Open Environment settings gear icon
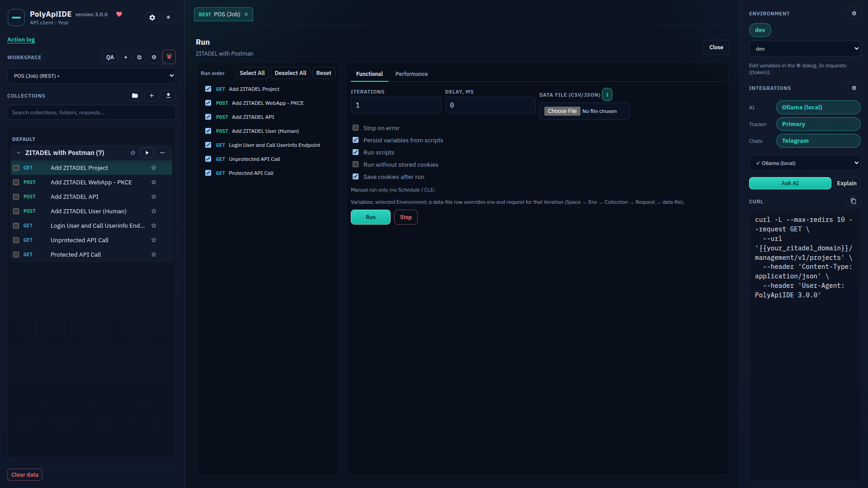This screenshot has height=488, width=868. pos(854,14)
